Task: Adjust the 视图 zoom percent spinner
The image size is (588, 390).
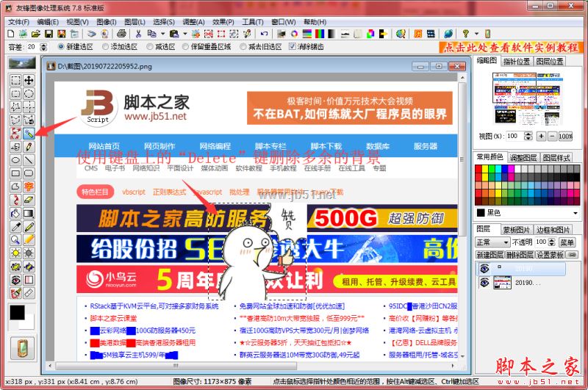Action: click(x=528, y=136)
